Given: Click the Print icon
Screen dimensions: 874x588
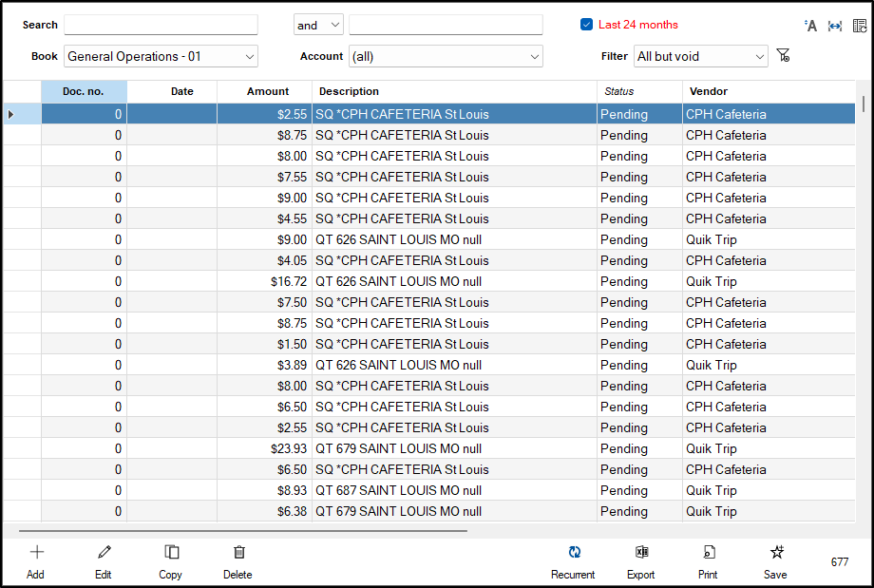Looking at the screenshot, I should 708,552.
